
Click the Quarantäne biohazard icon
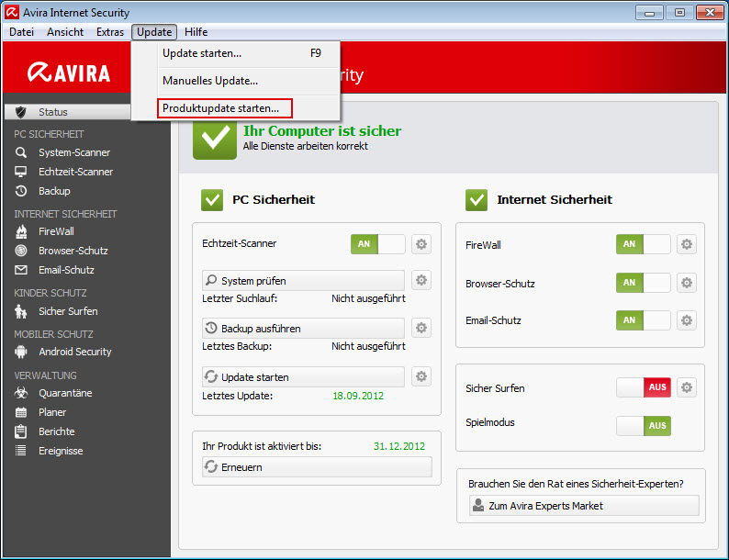click(x=21, y=393)
